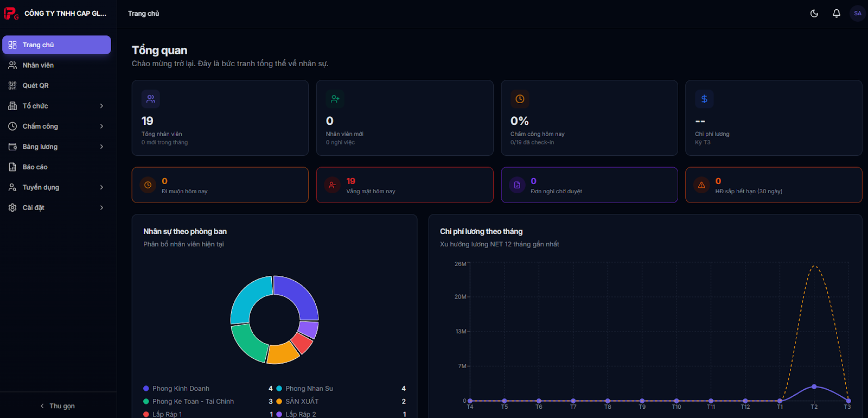
Task: Click the new employee add-user icon
Action: (x=335, y=99)
